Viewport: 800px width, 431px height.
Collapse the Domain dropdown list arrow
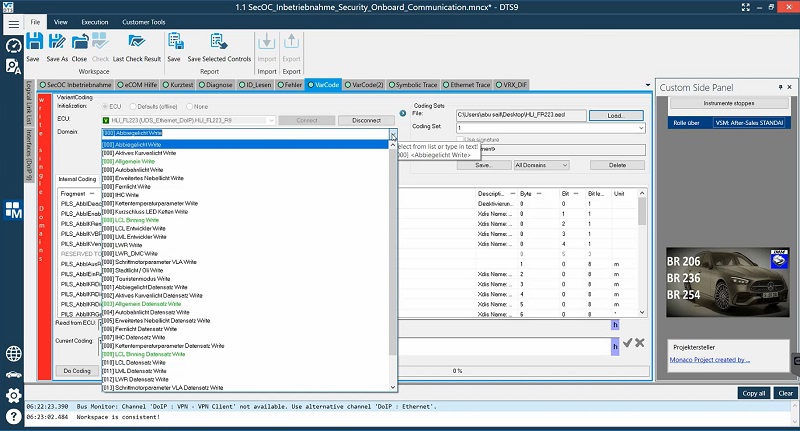tap(393, 132)
